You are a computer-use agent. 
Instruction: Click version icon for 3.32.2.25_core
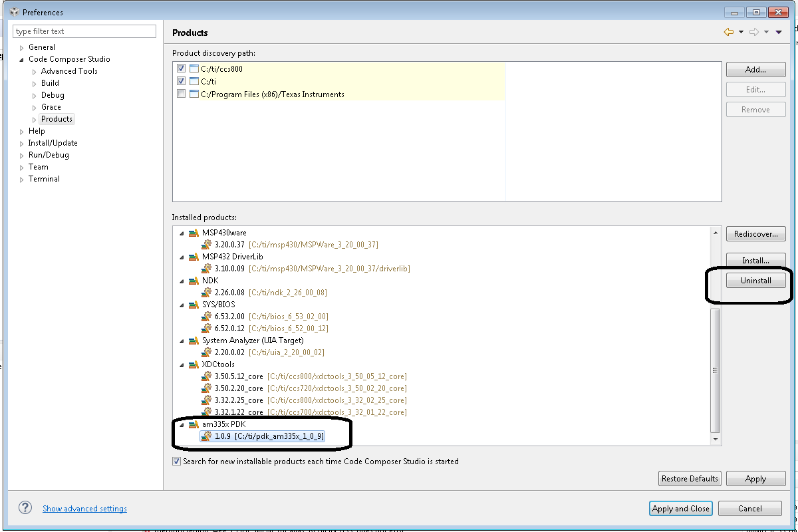click(x=207, y=400)
